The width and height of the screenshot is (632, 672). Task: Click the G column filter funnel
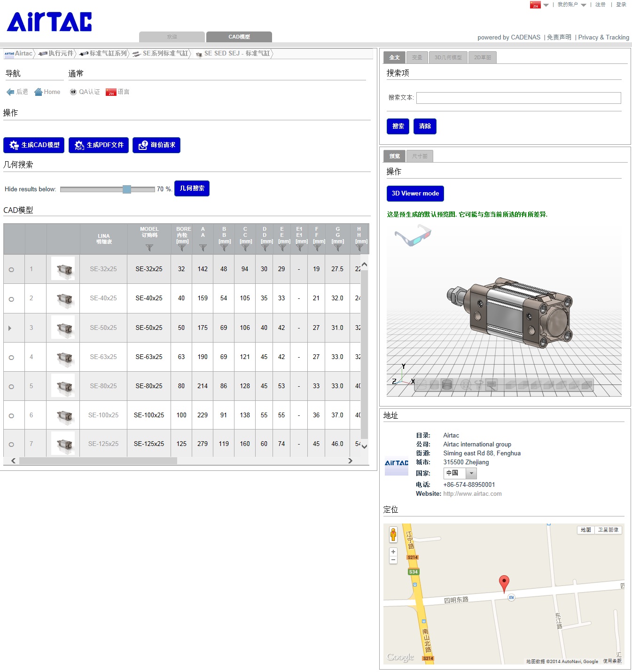pyautogui.click(x=338, y=248)
